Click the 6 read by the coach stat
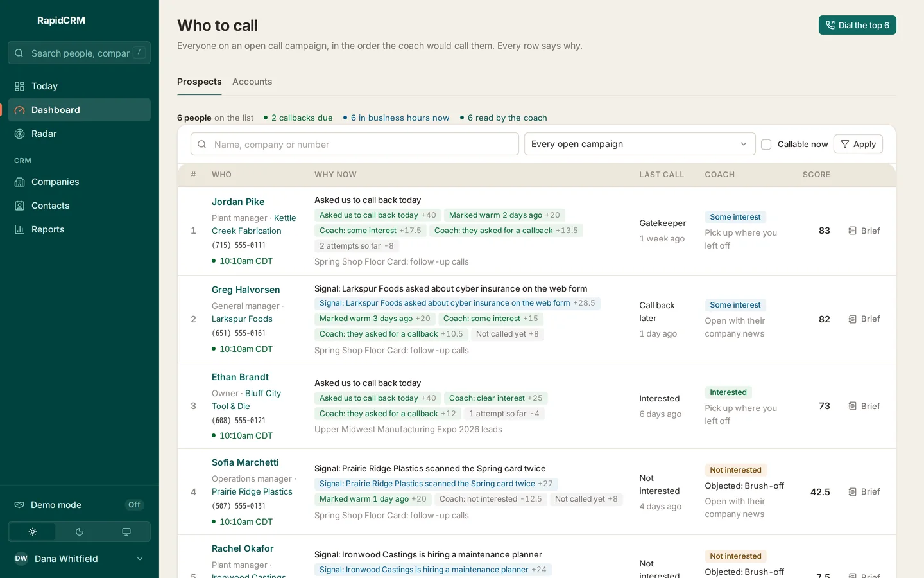Viewport: 924px width, 578px height. [x=504, y=118]
